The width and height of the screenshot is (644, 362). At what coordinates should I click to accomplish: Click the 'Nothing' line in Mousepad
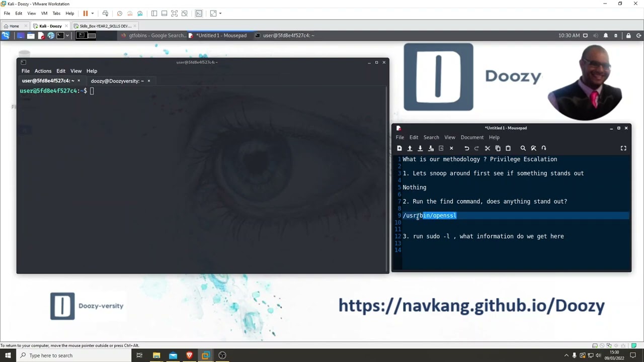point(414,188)
